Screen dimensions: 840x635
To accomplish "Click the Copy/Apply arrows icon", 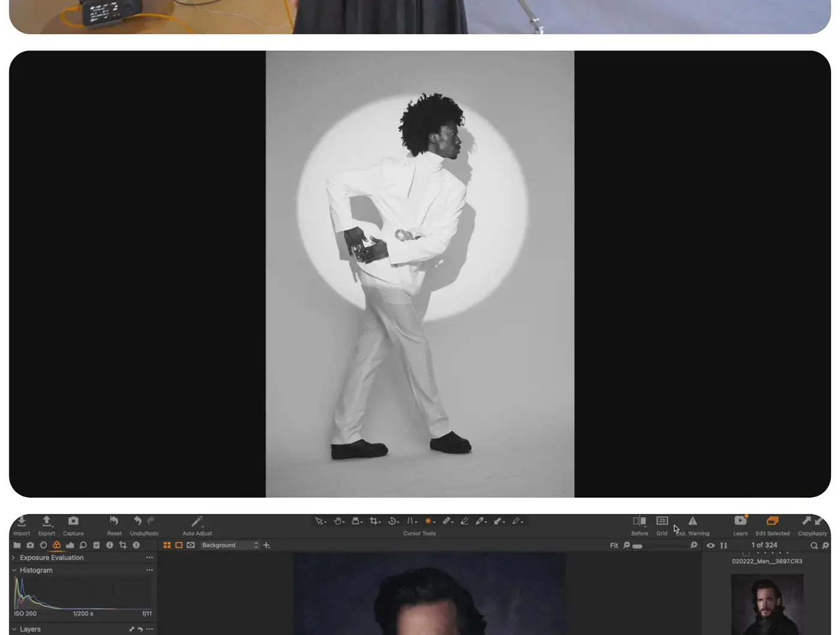I will [812, 520].
